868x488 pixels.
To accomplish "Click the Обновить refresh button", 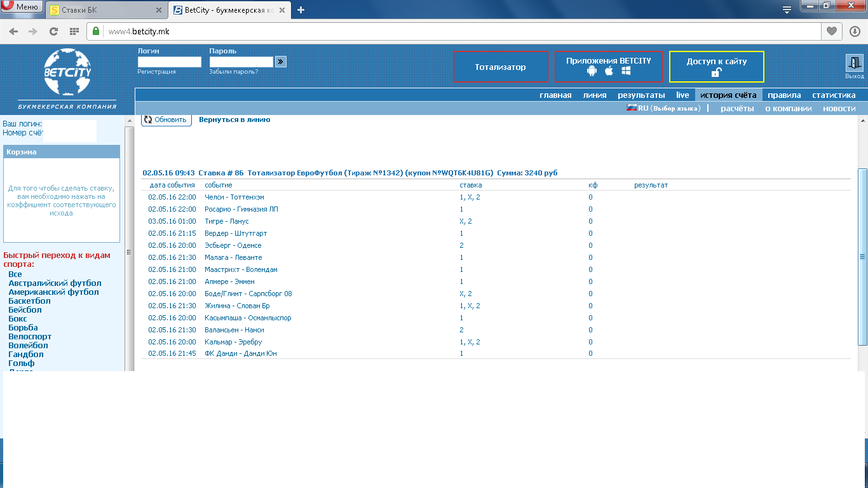I will tap(166, 119).
